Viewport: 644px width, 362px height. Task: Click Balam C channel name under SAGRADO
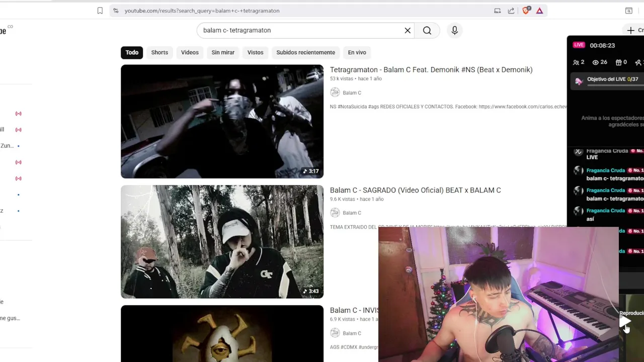(x=352, y=213)
